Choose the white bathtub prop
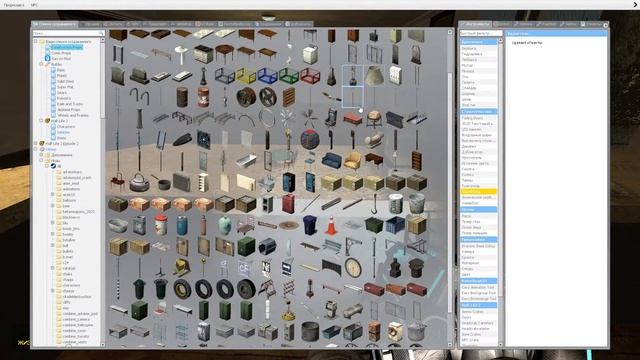640x360 pixels. [246, 162]
